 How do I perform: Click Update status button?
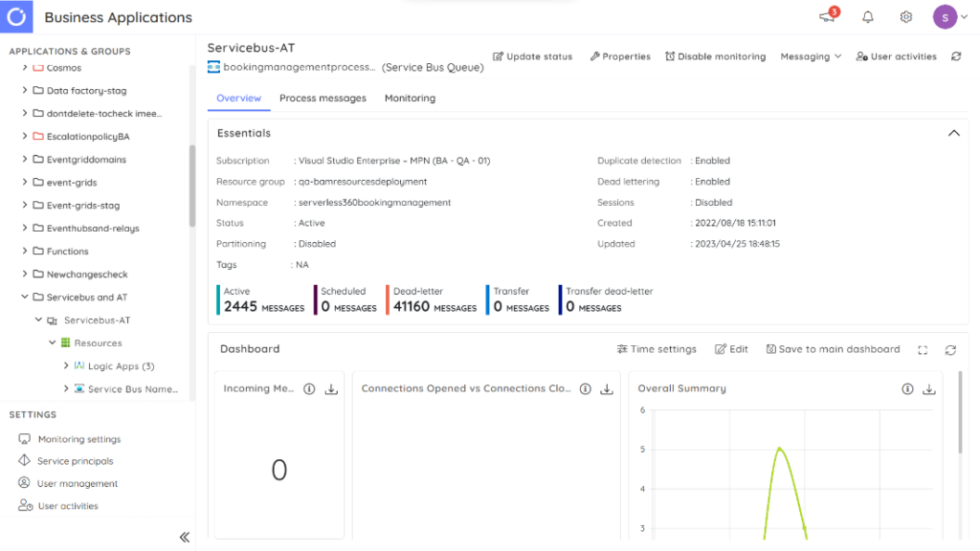pyautogui.click(x=532, y=56)
